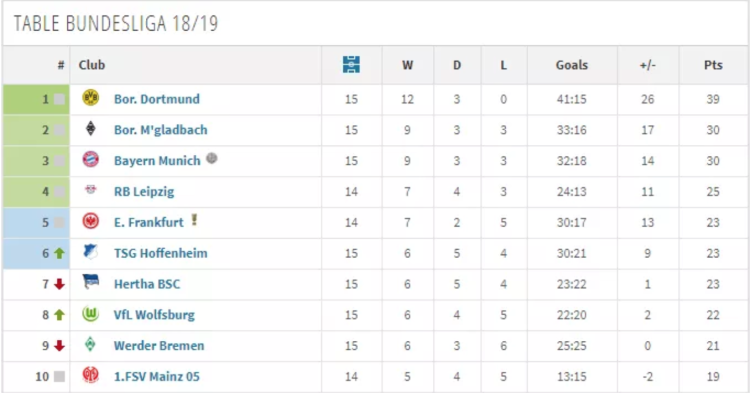Screen dimensions: 750x393
Task: Click the Borussia Dortmund club crest
Action: [90, 98]
